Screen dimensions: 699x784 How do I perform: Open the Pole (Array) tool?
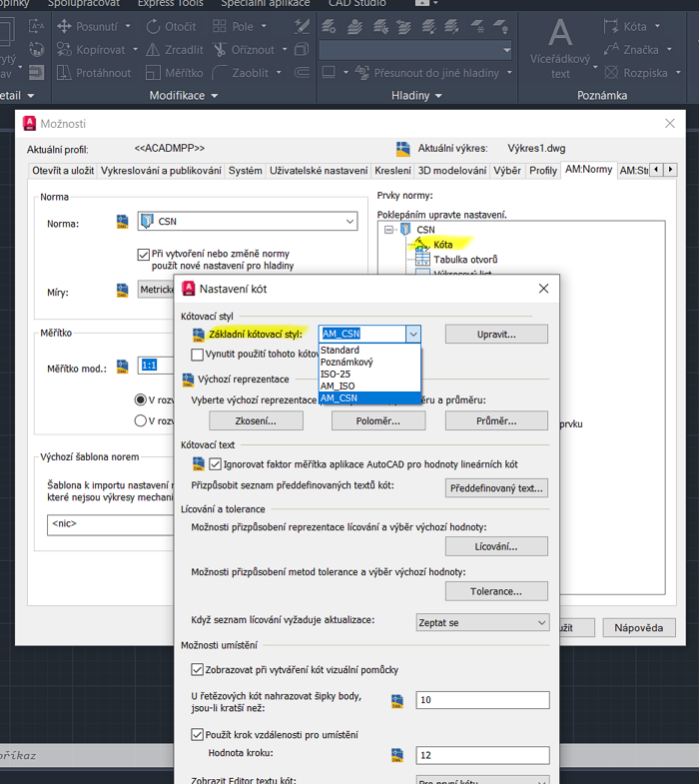tap(233, 26)
